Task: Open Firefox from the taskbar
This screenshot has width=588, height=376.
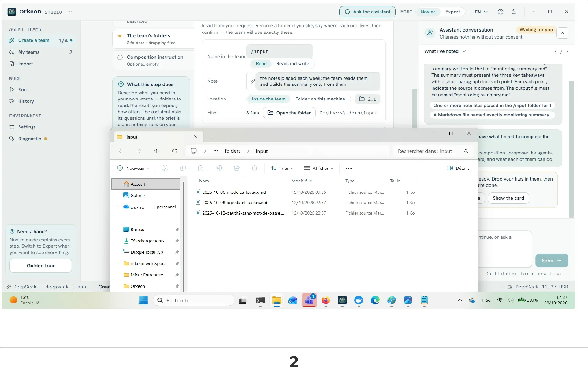Action: click(x=326, y=300)
